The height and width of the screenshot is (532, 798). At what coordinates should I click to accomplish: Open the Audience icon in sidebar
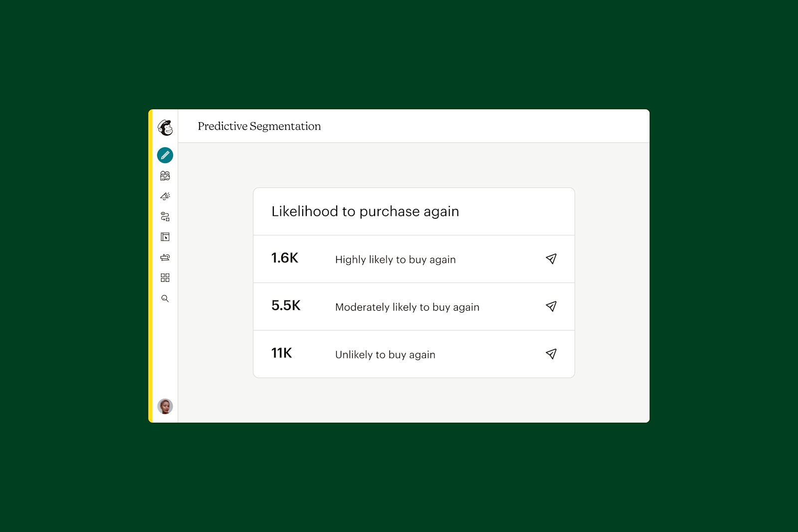coord(165,176)
